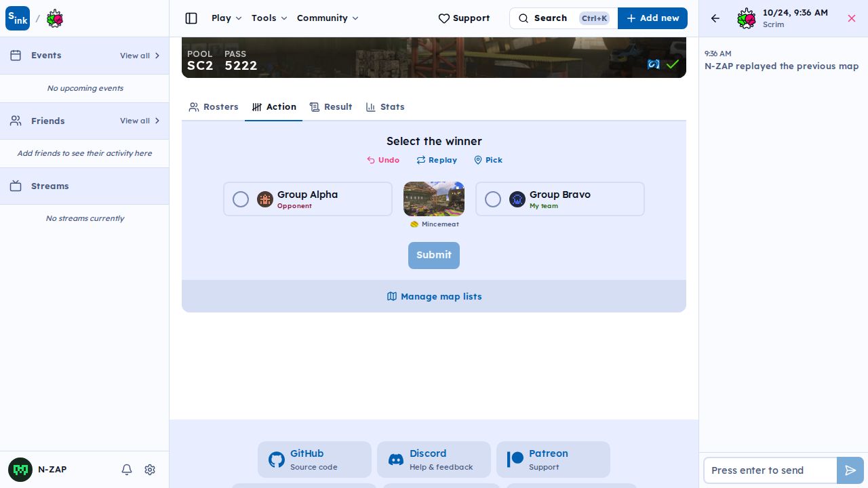Close the Scrim chat panel
Screen dimensions: 868x488
coord(852,18)
